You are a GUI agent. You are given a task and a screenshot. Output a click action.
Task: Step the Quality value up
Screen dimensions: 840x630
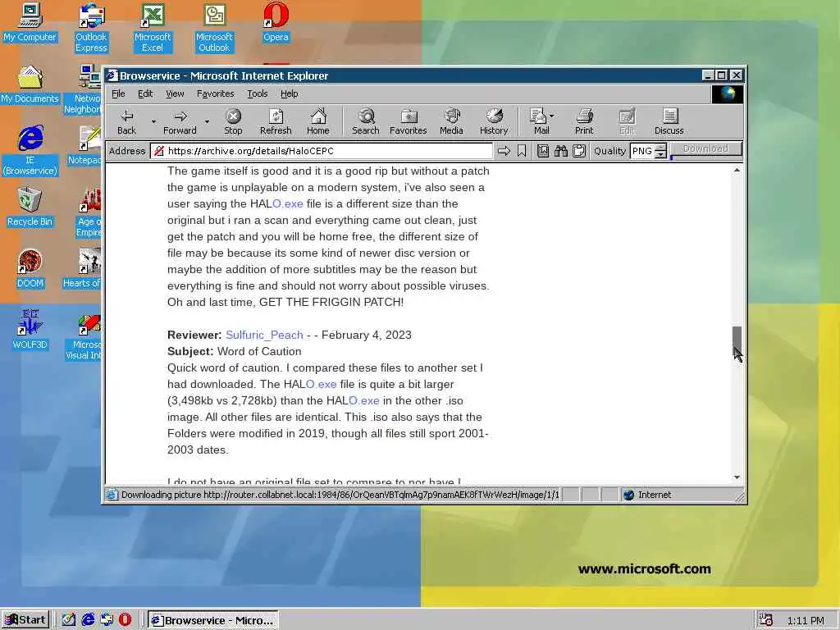point(662,148)
